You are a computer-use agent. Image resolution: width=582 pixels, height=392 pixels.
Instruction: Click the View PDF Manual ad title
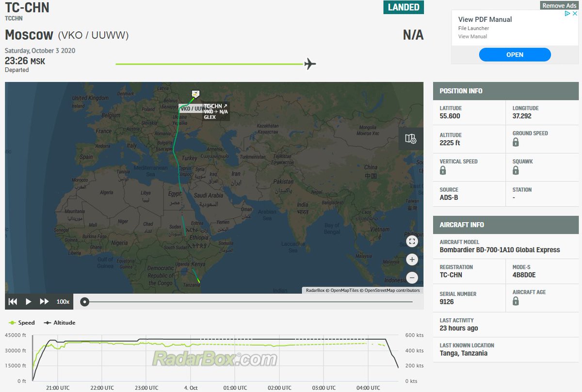[485, 19]
